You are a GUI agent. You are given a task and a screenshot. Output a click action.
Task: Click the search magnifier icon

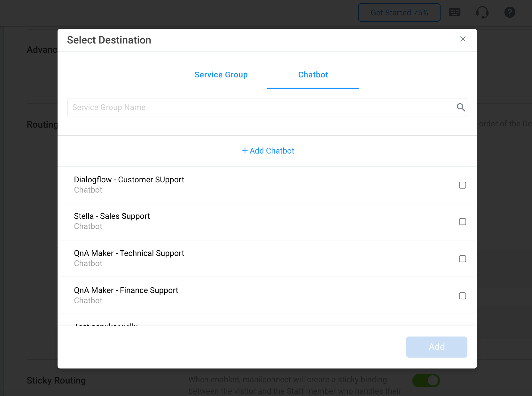pos(461,107)
